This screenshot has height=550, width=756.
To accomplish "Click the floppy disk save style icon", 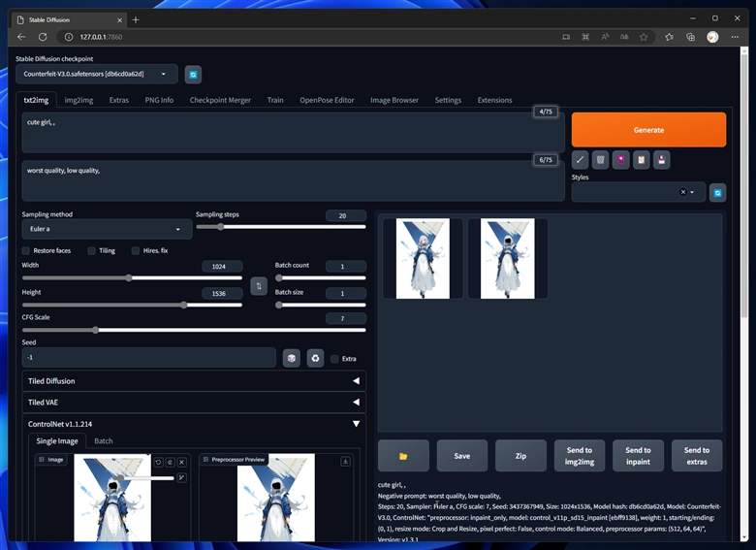I will 661,160.
